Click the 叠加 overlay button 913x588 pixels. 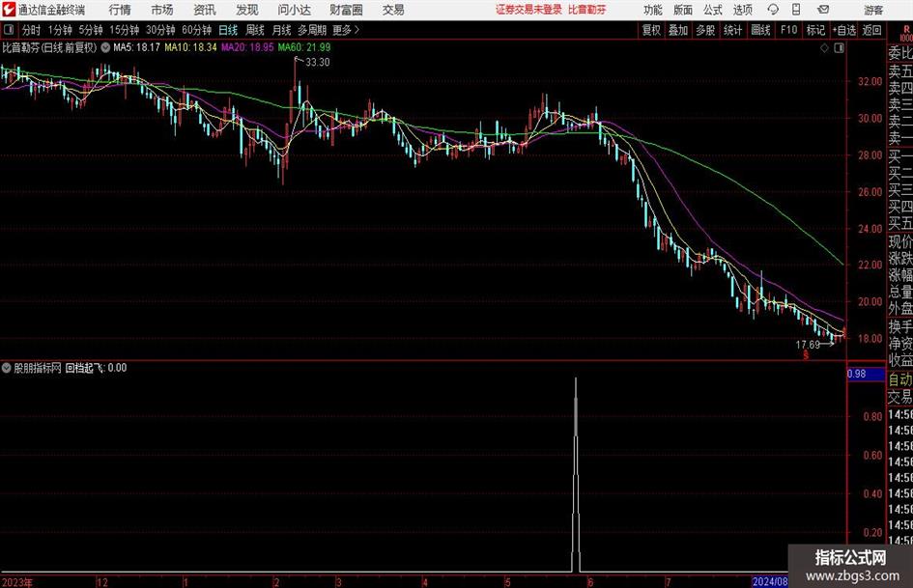678,30
